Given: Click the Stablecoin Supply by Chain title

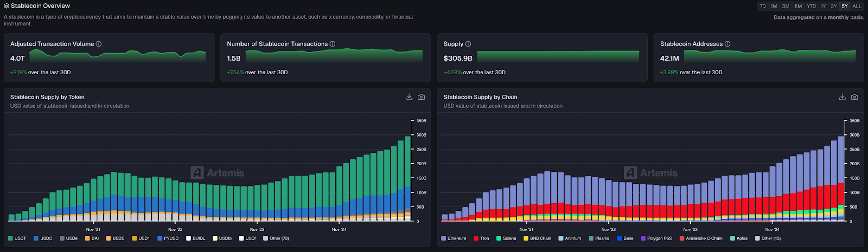Looking at the screenshot, I should tap(480, 97).
